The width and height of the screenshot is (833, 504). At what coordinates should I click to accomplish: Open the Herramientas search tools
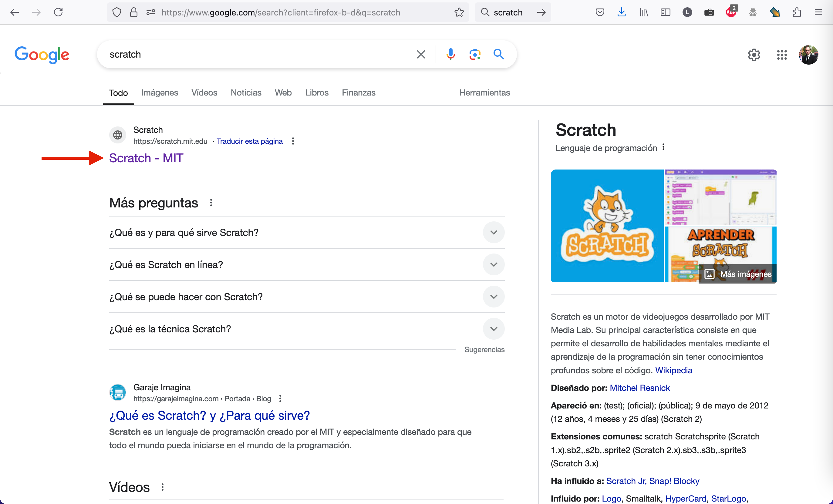484,92
